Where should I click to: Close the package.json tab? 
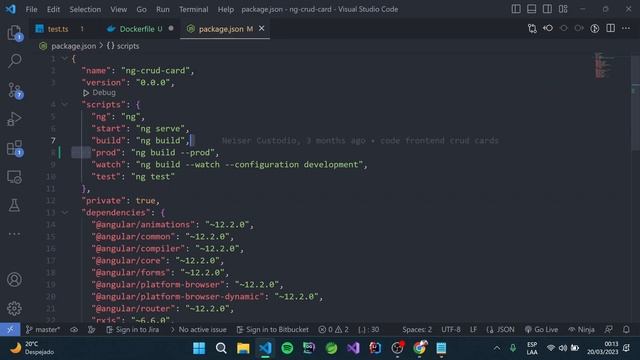pyautogui.click(x=262, y=29)
